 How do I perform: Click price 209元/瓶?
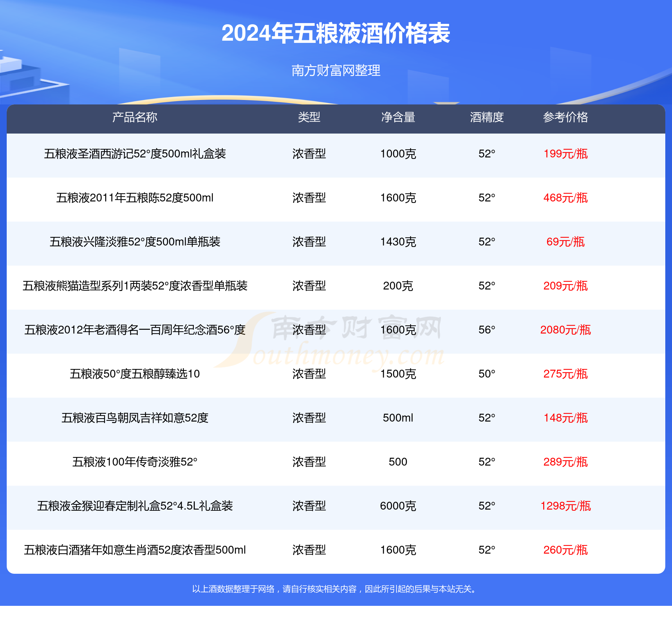[566, 286]
